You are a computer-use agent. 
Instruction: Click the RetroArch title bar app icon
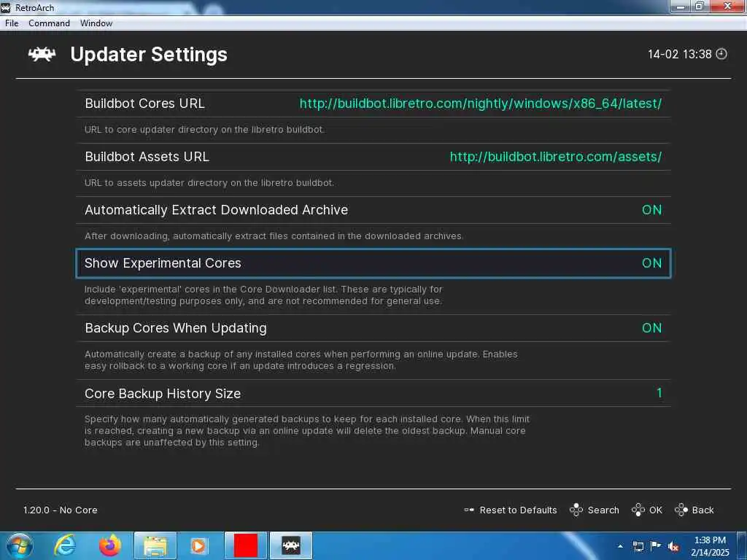pos(6,7)
